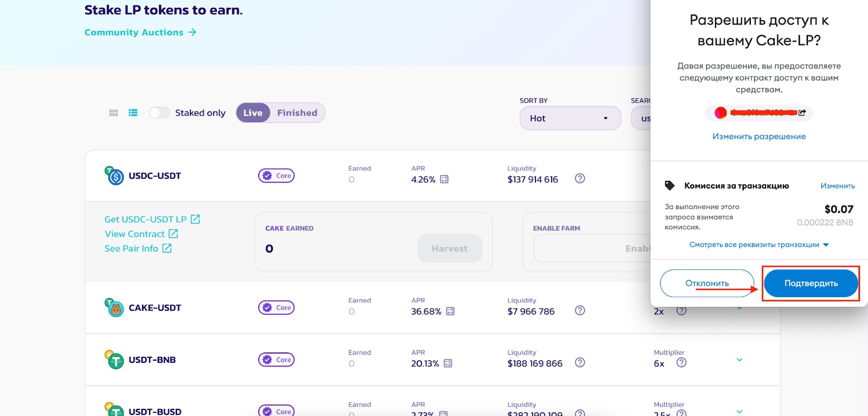Click the Harvest button

pyautogui.click(x=450, y=248)
